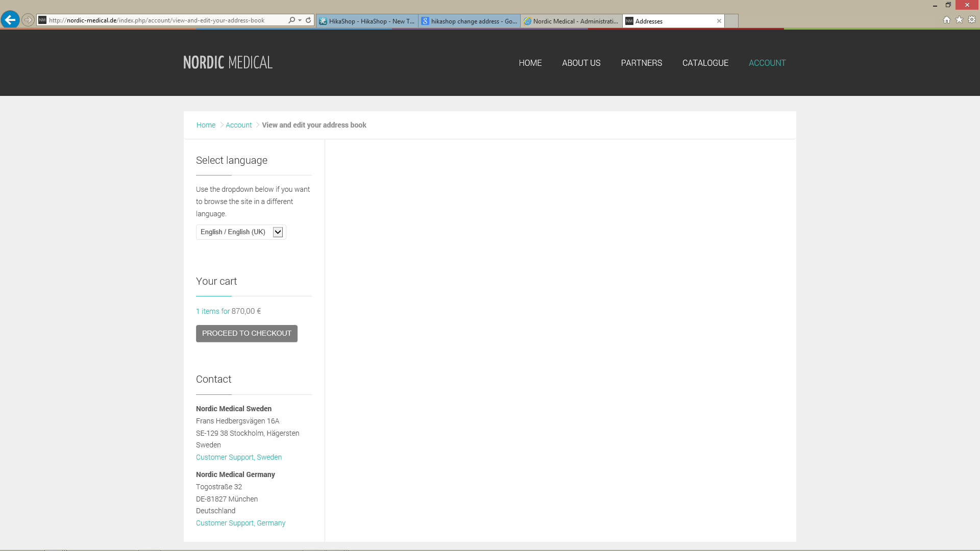Switch to Nordic Medical Administration tab
The height and width of the screenshot is (551, 980).
[571, 21]
